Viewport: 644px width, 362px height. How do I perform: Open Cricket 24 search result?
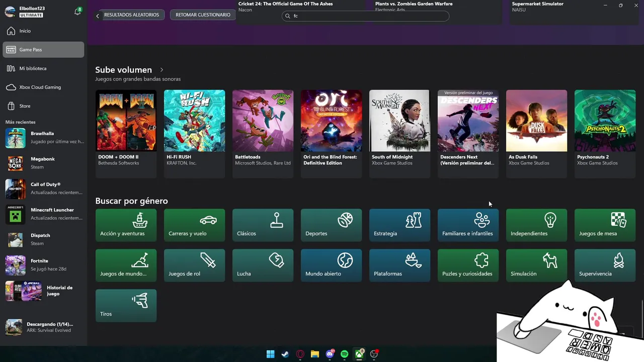point(301,12)
